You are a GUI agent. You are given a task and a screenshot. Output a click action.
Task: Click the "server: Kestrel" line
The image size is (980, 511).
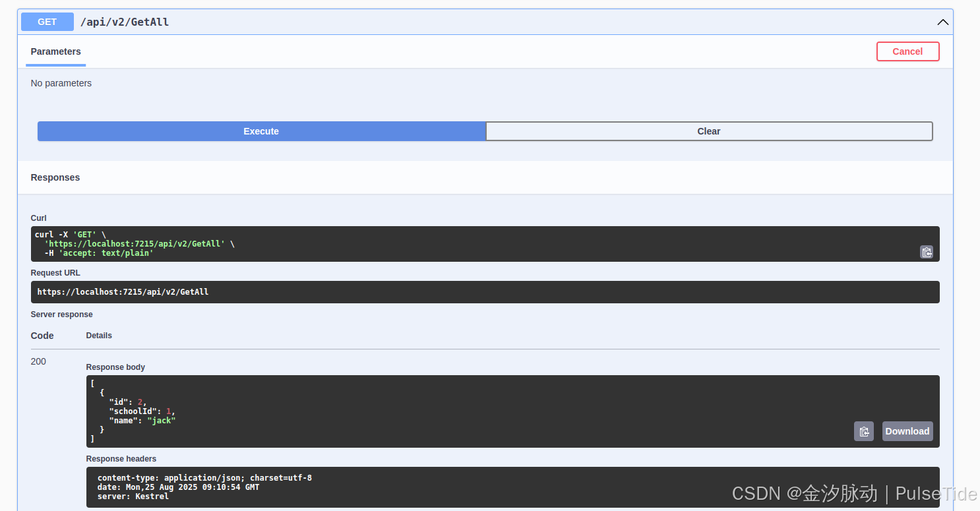[133, 496]
